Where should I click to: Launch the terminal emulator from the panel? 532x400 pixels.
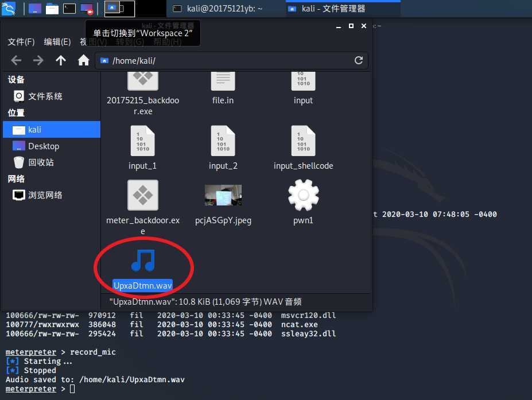[69, 9]
